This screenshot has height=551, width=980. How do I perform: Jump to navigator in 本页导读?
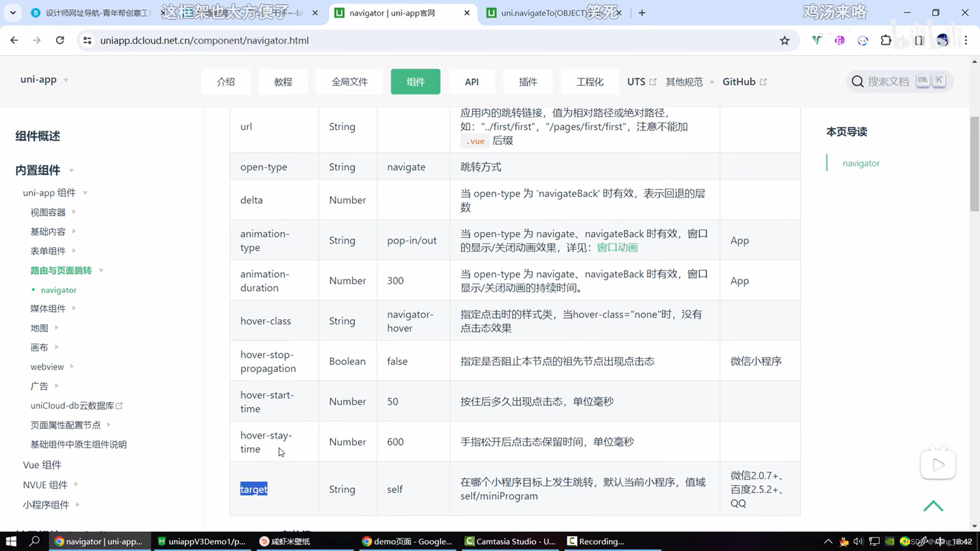(x=861, y=163)
